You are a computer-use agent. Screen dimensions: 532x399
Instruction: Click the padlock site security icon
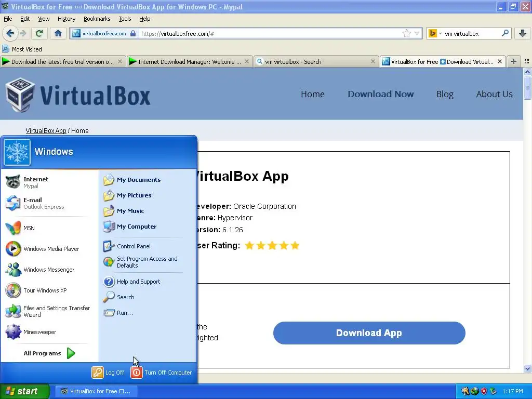tap(133, 33)
